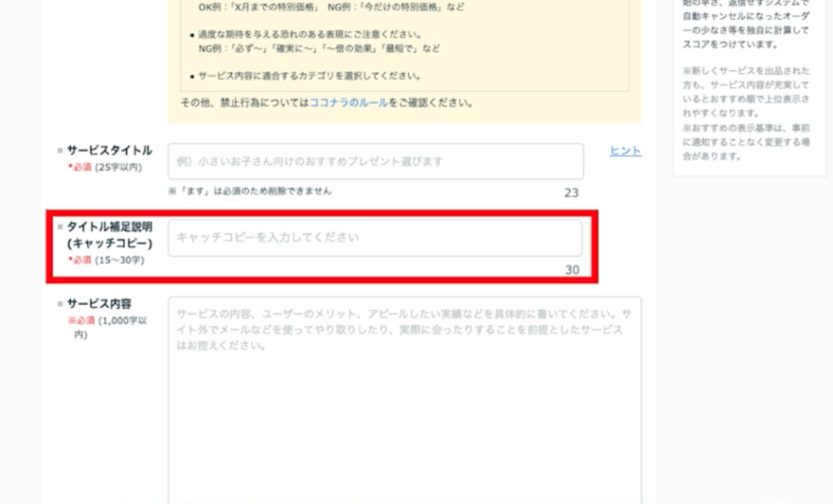Click the square bullet icon beside サービスタイトル
The height and width of the screenshot is (504, 833).
coord(60,151)
